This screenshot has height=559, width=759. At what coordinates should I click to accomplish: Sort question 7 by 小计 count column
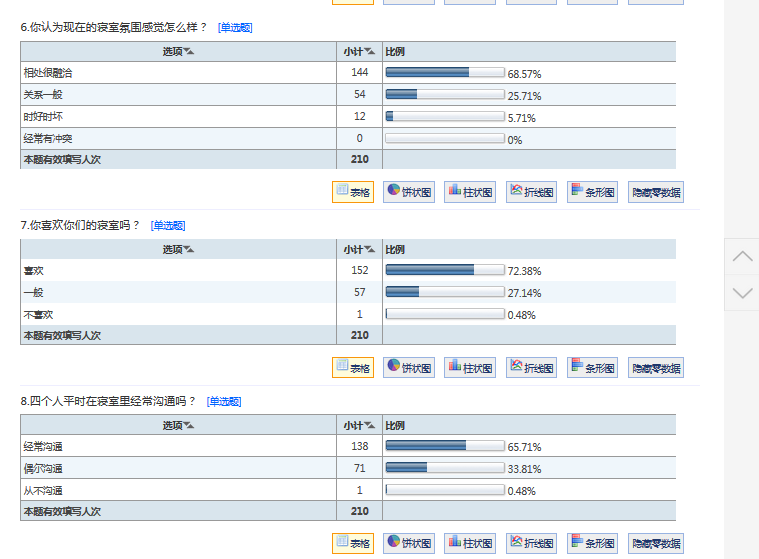[x=359, y=250]
